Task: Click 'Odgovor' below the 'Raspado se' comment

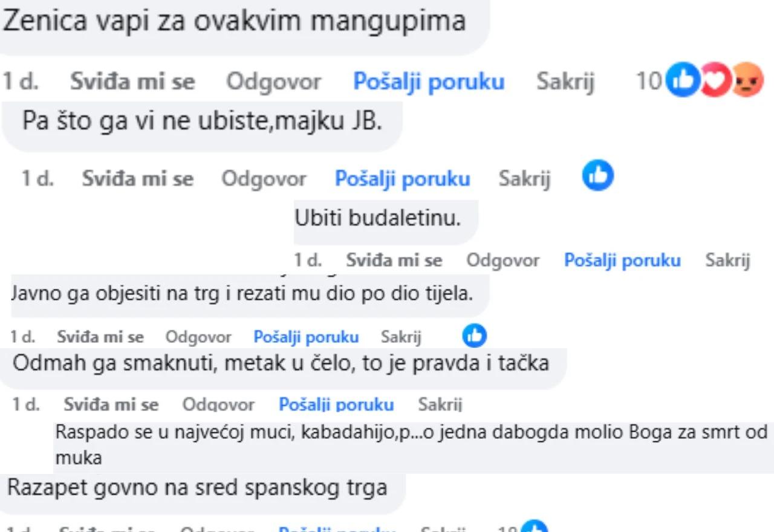Action: point(199,528)
